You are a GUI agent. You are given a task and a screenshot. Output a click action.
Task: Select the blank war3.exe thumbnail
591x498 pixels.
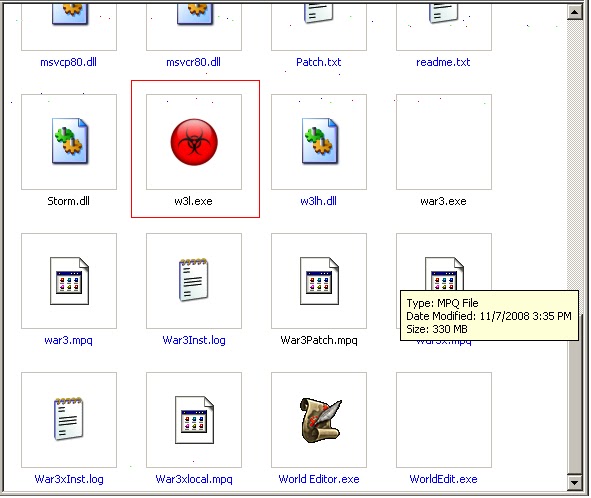[x=444, y=142]
